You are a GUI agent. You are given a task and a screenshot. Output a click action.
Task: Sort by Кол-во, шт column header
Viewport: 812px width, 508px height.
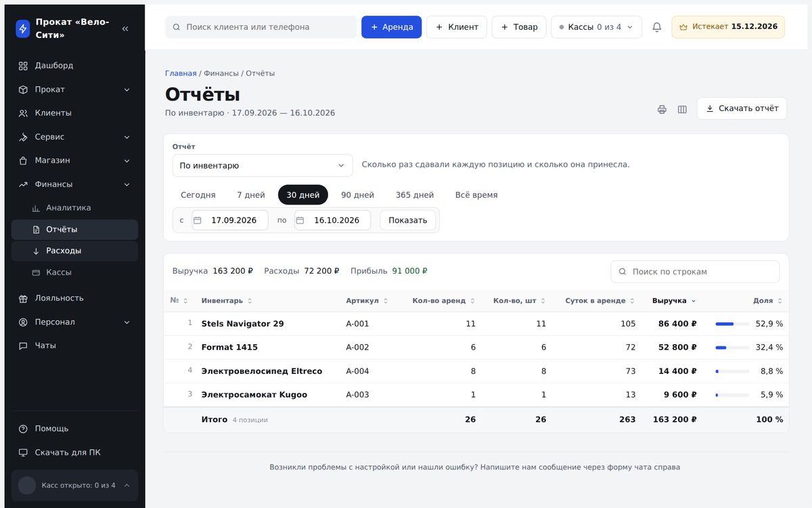click(520, 301)
